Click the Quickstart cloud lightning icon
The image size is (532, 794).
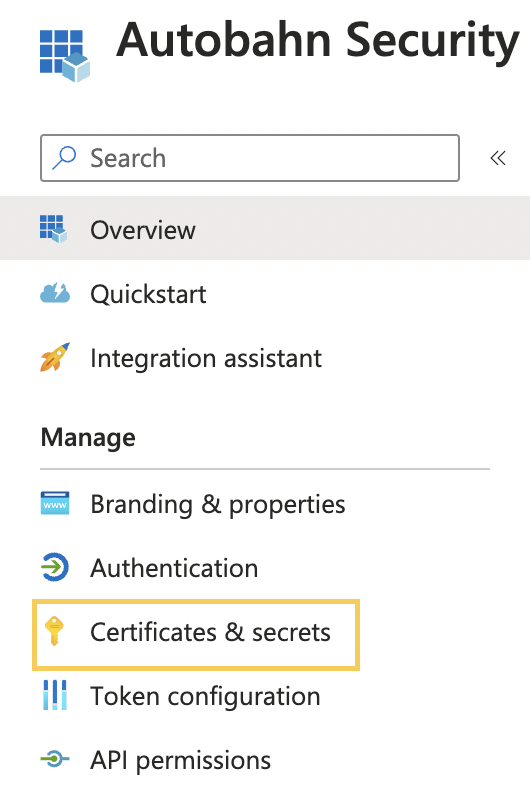(55, 293)
